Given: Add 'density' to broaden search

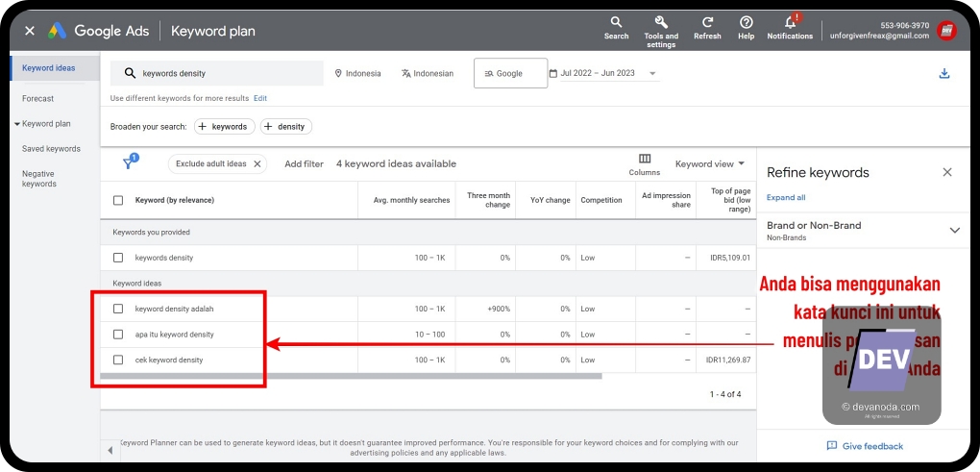Looking at the screenshot, I should [285, 126].
